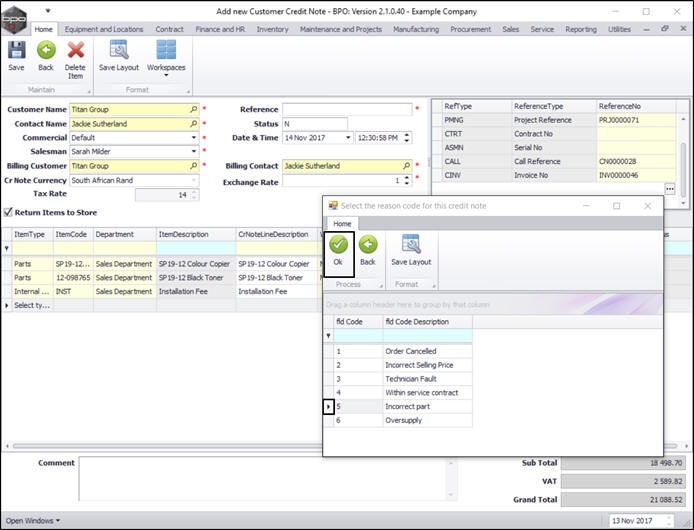The image size is (694, 530).
Task: Click the Comment text area
Action: (267, 479)
